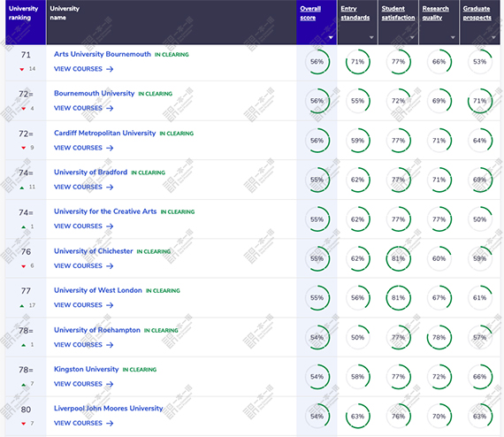The width and height of the screenshot is (504, 437).
Task: Click red down arrow for Liverpool John Moores rank
Action: click(x=23, y=424)
